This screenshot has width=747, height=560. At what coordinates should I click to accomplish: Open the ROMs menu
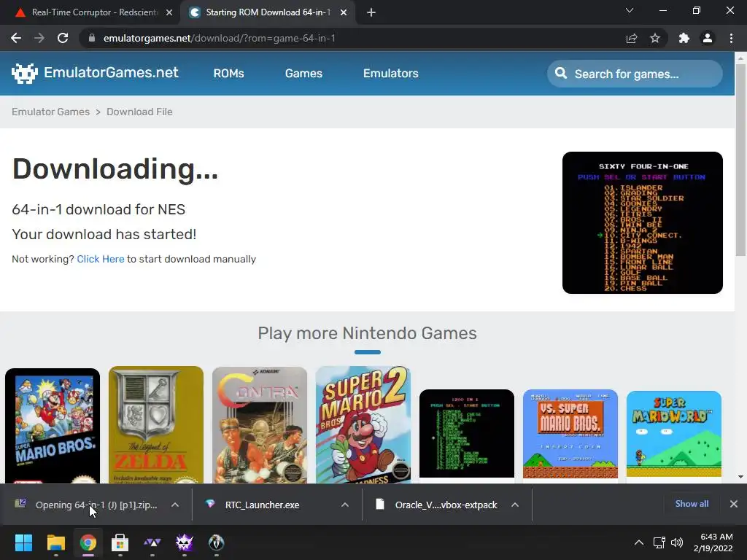[228, 74]
